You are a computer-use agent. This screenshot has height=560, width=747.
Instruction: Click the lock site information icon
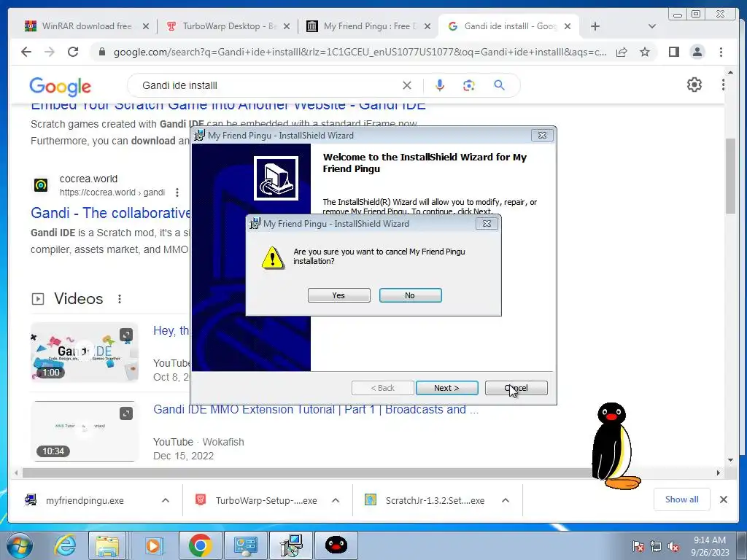[x=101, y=52]
